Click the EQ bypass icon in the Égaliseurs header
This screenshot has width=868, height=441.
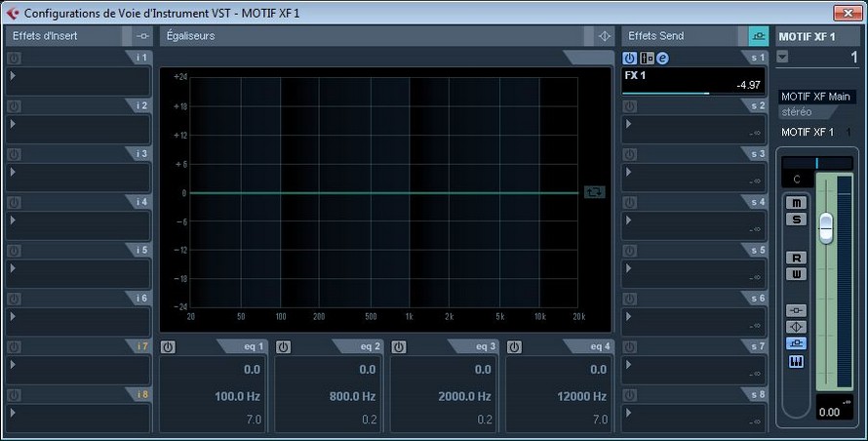pyautogui.click(x=604, y=36)
